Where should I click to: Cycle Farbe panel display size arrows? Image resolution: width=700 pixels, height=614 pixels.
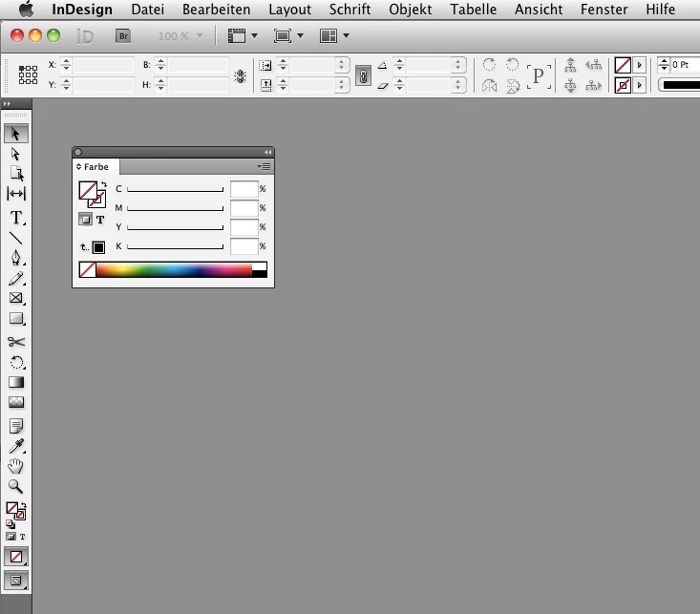click(78, 166)
